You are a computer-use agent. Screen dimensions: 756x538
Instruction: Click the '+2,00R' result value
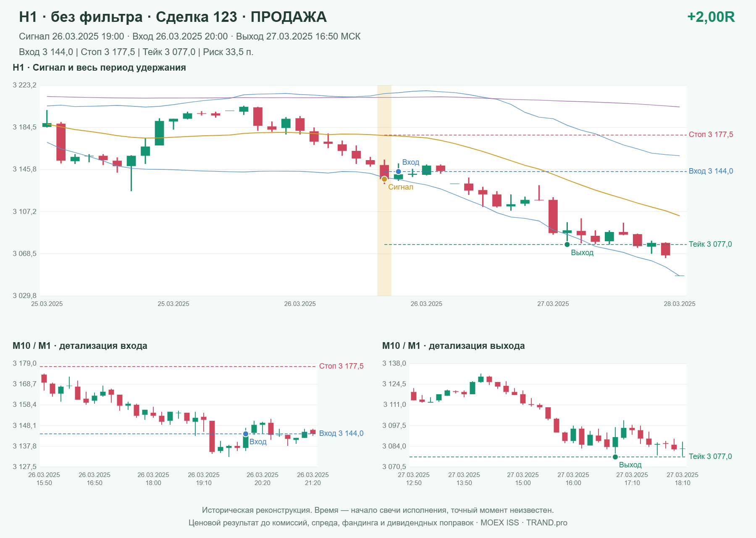tap(711, 17)
